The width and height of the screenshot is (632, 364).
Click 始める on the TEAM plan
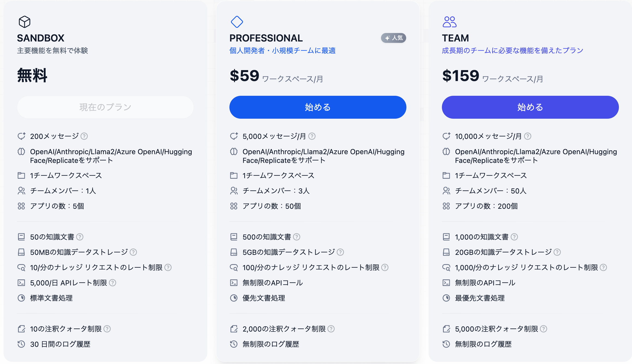(x=530, y=107)
